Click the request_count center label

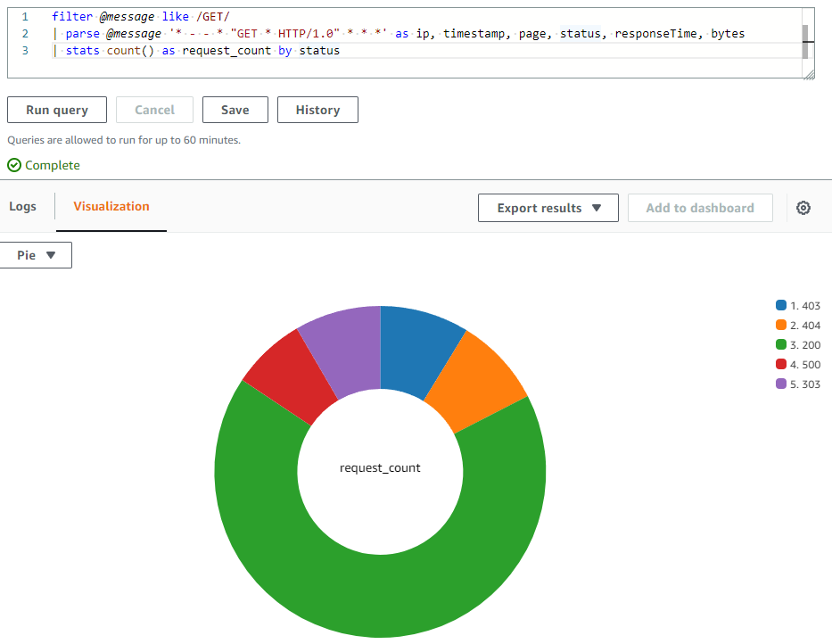coord(380,467)
